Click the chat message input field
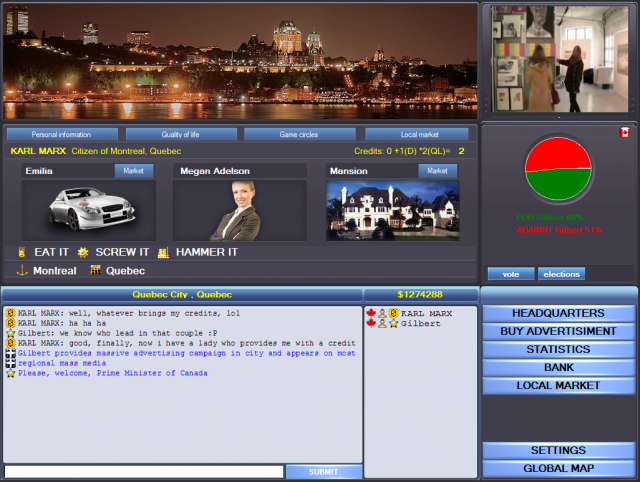This screenshot has height=482, width=640. click(x=144, y=472)
